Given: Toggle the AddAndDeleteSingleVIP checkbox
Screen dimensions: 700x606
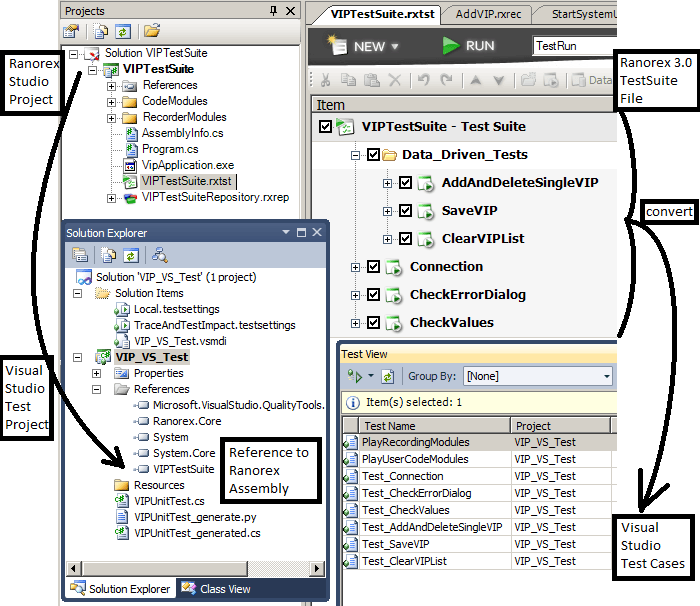Looking at the screenshot, I should 405,183.
